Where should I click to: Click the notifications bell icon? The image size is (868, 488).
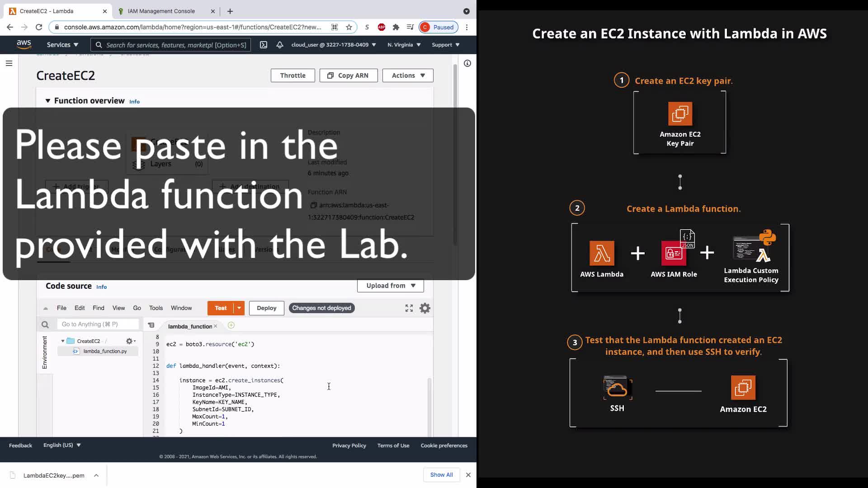pyautogui.click(x=280, y=45)
